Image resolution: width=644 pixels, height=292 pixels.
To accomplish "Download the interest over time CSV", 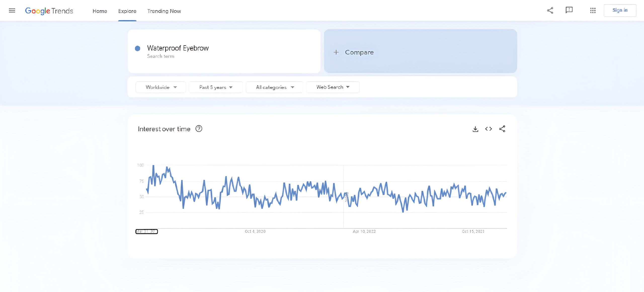I will tap(475, 129).
